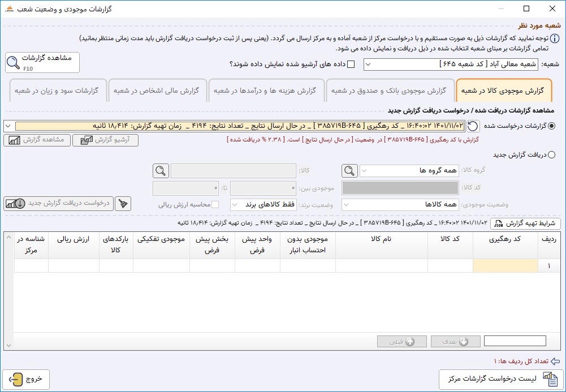
Task: Toggle داده های آرشیو شده checkbox
Action: point(351,64)
